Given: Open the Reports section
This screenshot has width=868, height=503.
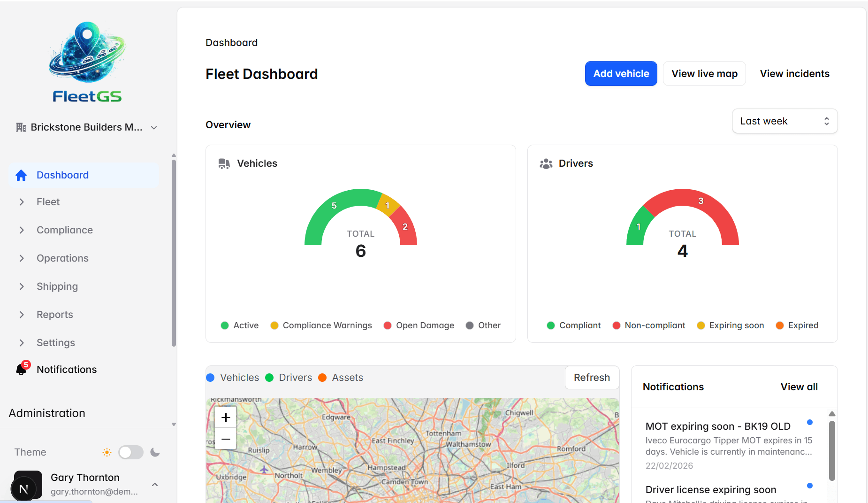Looking at the screenshot, I should coord(54,314).
